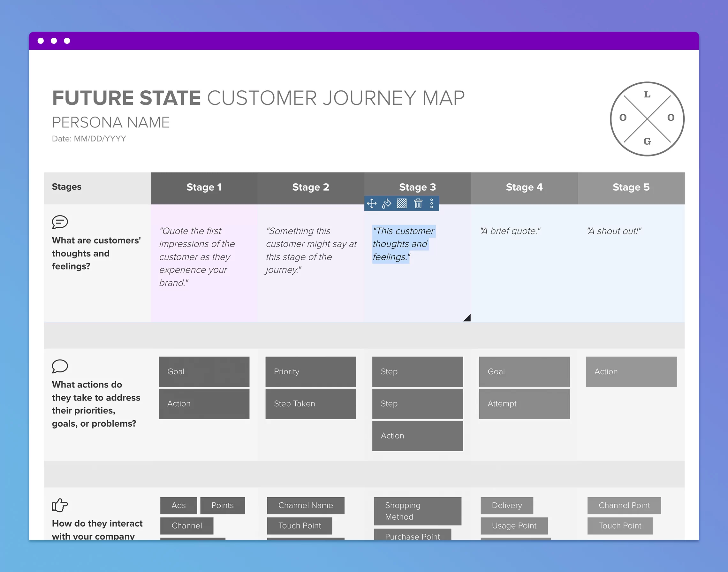Click the thumbs-up icon for interaction row
728x572 pixels.
point(60,506)
